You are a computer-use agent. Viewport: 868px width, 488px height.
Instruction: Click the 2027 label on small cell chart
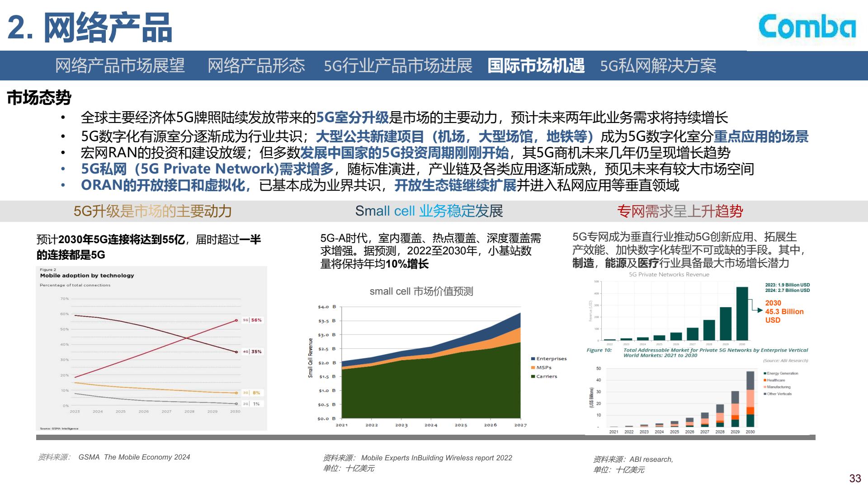point(520,425)
